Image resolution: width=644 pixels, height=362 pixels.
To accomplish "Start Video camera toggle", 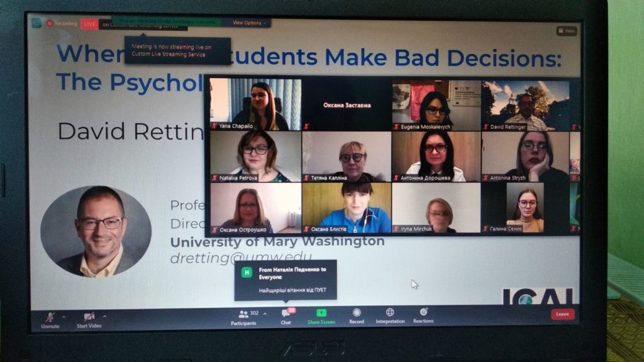I will [89, 317].
